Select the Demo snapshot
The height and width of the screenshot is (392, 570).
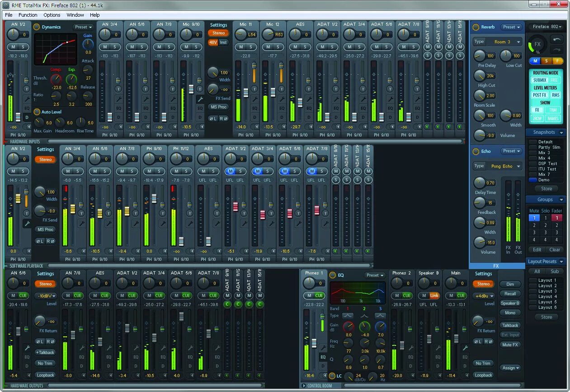[x=544, y=180]
